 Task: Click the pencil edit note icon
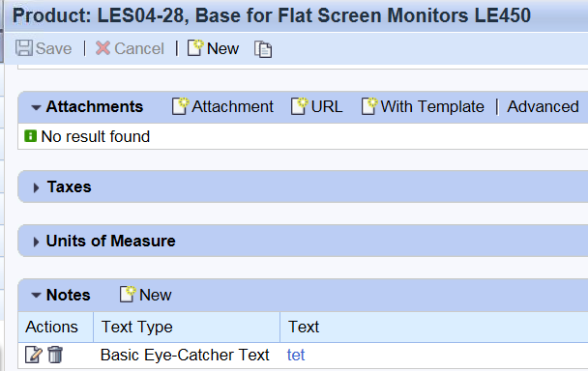(34, 355)
